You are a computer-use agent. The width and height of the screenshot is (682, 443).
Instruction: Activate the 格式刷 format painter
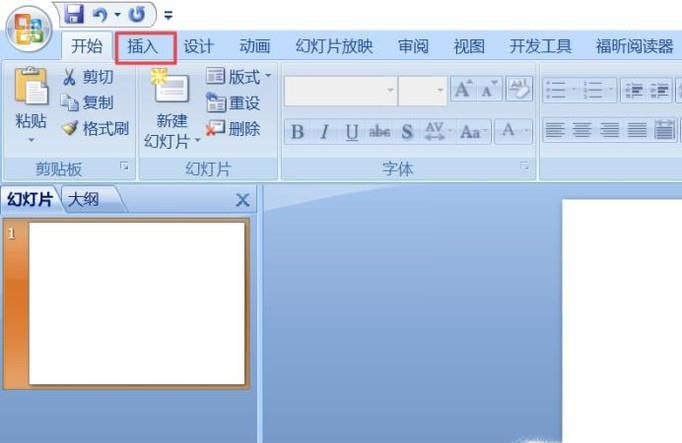pos(95,128)
